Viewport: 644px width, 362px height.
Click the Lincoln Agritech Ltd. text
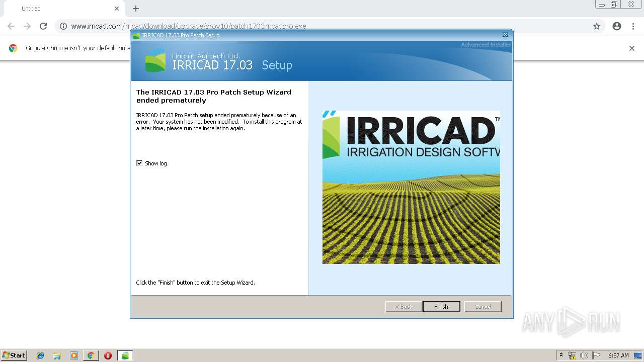(x=206, y=56)
